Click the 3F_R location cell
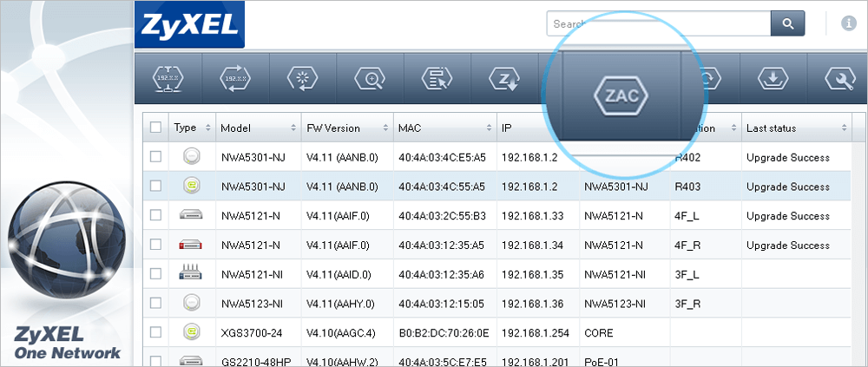The width and height of the screenshot is (868, 367). click(688, 304)
